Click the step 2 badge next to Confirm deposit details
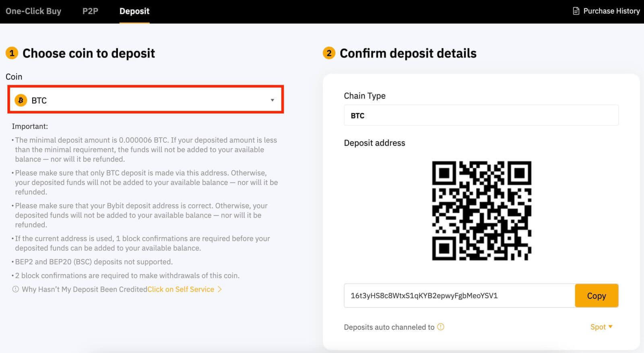The height and width of the screenshot is (353, 644). (x=329, y=53)
